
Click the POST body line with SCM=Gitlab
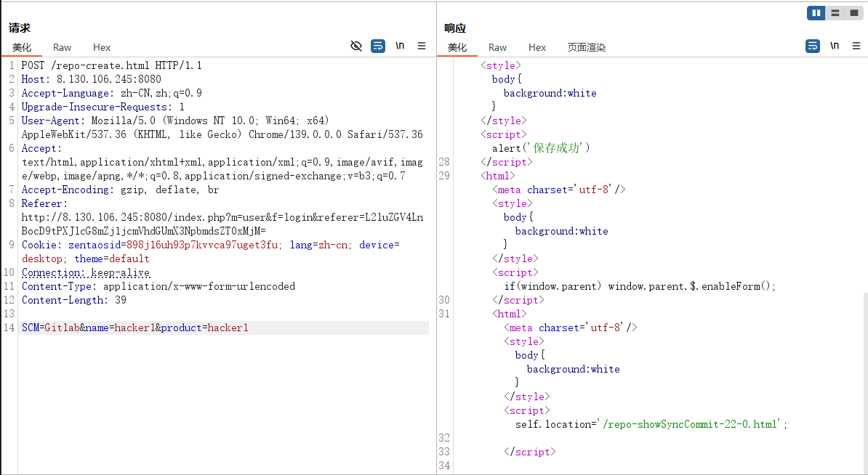click(135, 328)
